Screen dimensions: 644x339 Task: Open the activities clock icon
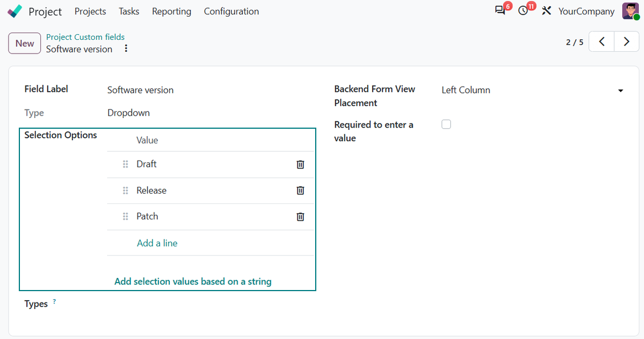tap(523, 11)
